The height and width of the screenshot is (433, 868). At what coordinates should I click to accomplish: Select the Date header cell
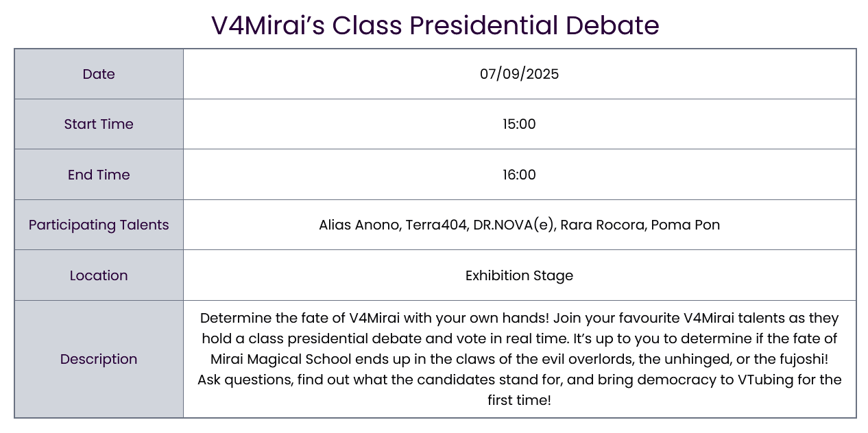99,74
